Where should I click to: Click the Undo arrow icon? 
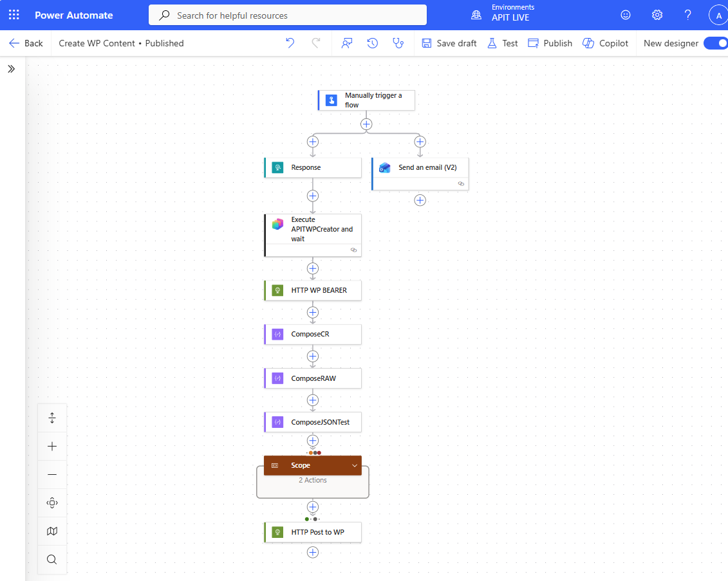pyautogui.click(x=290, y=43)
